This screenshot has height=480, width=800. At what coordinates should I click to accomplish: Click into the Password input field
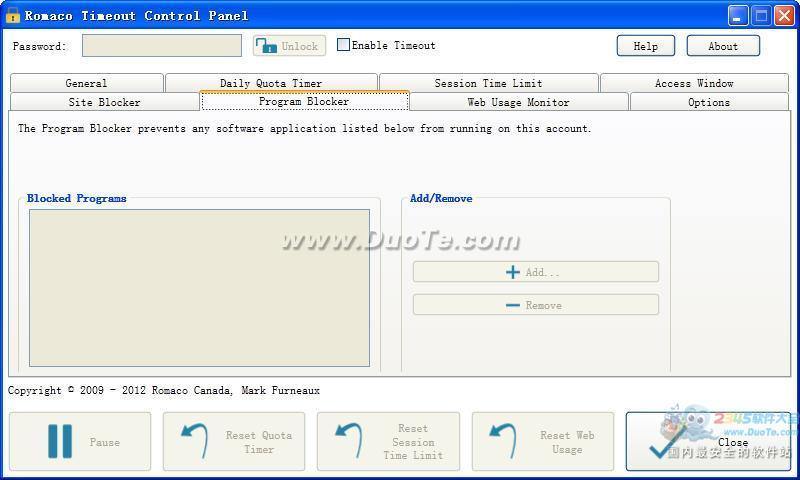click(161, 46)
